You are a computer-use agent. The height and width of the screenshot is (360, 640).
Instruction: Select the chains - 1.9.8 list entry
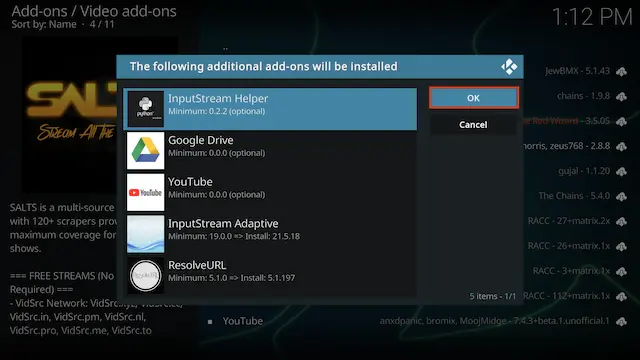pyautogui.click(x=583, y=96)
